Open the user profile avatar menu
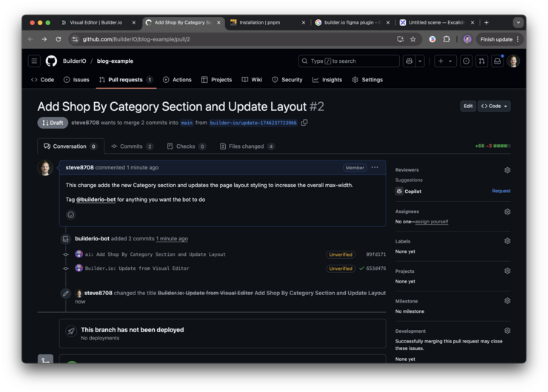548x392 pixels. [x=513, y=61]
